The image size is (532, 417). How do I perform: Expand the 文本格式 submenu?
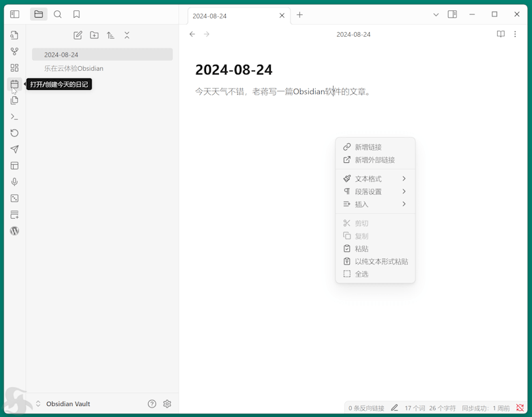tap(375, 179)
